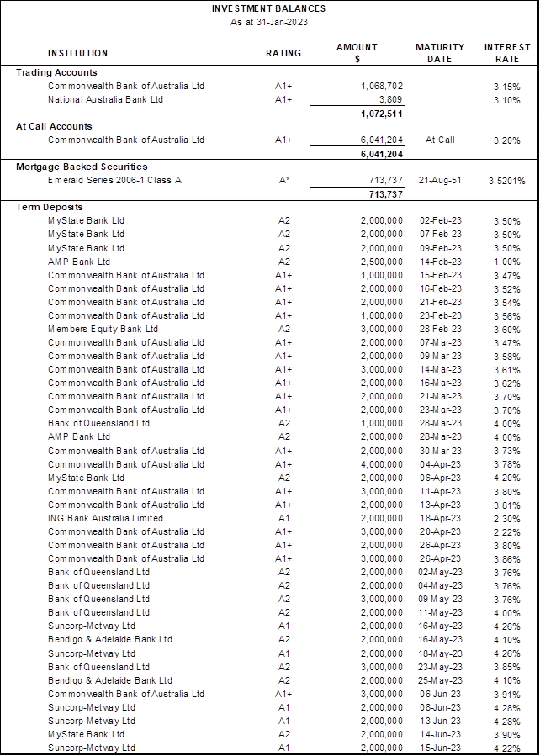
Task: Select 'National Australia Bank Ltd' institution name
Action: click(x=106, y=100)
